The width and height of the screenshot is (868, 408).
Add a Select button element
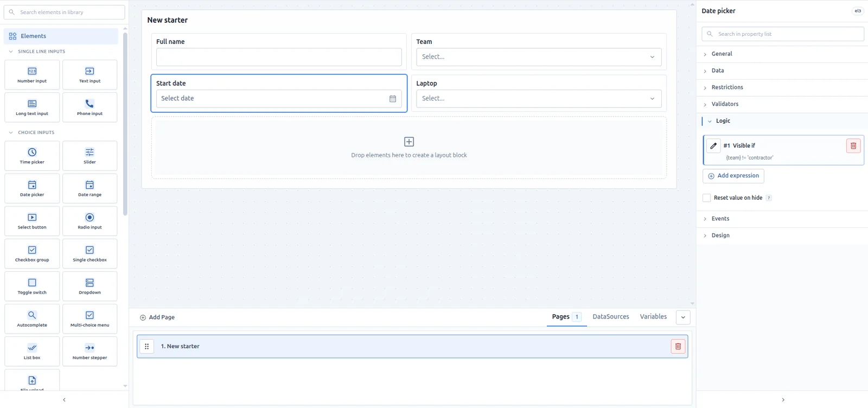32,221
